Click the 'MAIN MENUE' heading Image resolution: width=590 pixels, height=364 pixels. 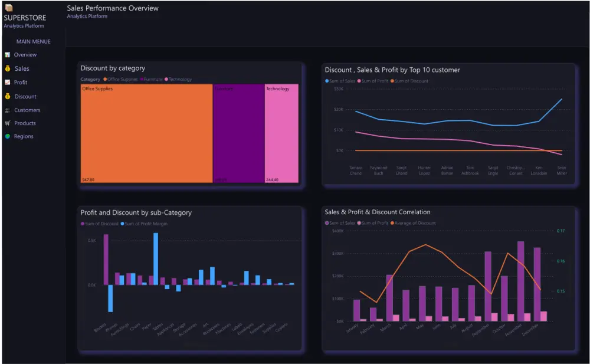click(34, 41)
